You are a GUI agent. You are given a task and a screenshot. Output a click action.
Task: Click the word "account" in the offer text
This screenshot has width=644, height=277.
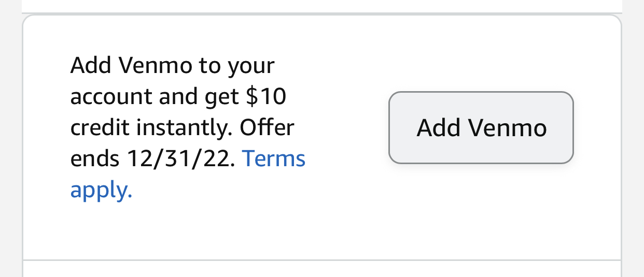coord(109,97)
